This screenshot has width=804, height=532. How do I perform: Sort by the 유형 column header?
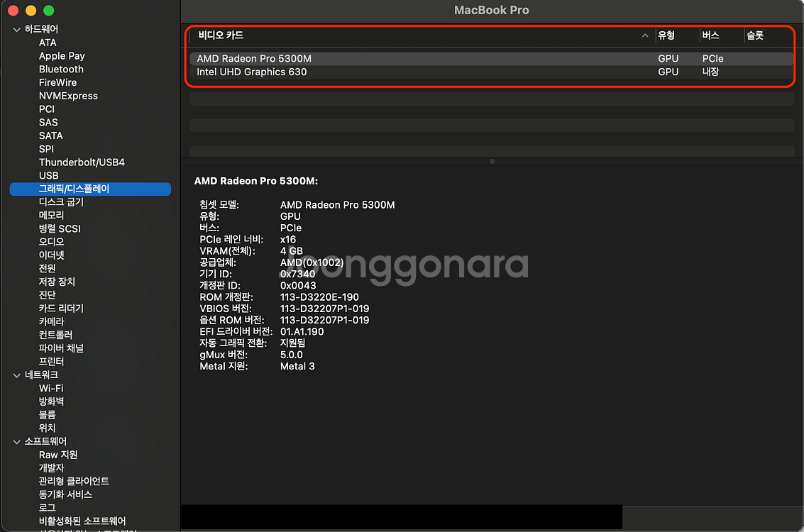(666, 35)
